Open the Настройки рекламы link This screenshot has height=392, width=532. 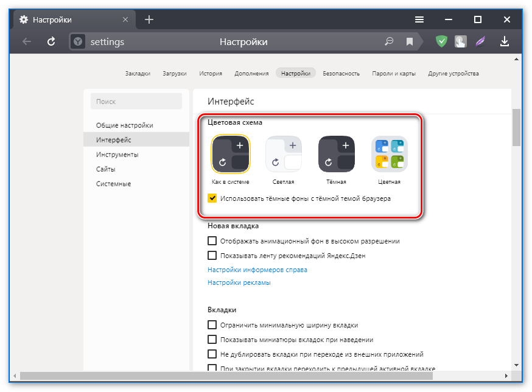(239, 282)
